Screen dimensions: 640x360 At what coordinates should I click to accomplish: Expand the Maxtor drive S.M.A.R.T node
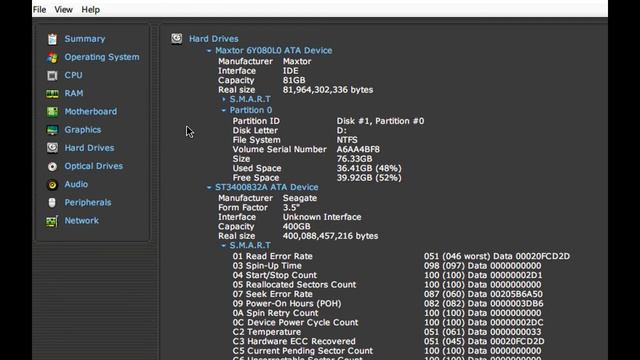pyautogui.click(x=224, y=99)
